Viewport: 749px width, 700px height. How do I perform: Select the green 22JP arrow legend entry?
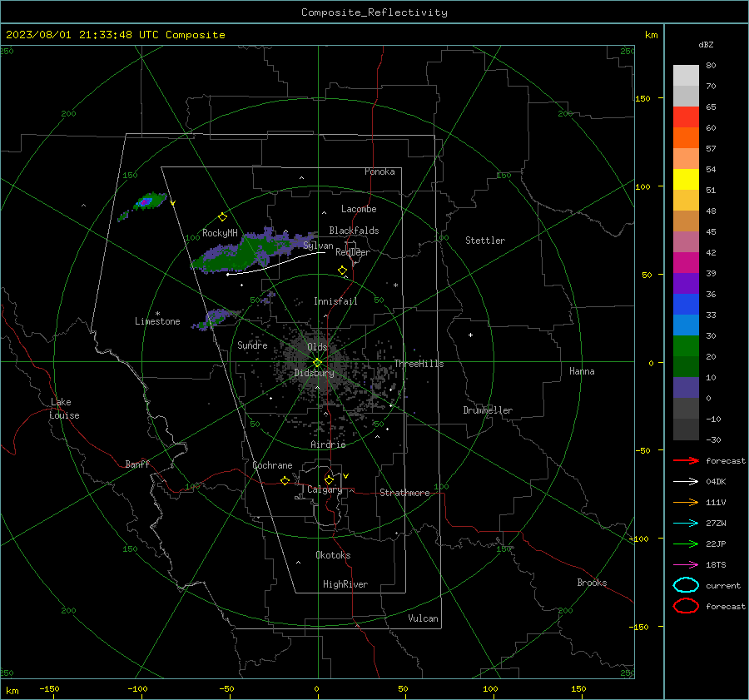686,544
